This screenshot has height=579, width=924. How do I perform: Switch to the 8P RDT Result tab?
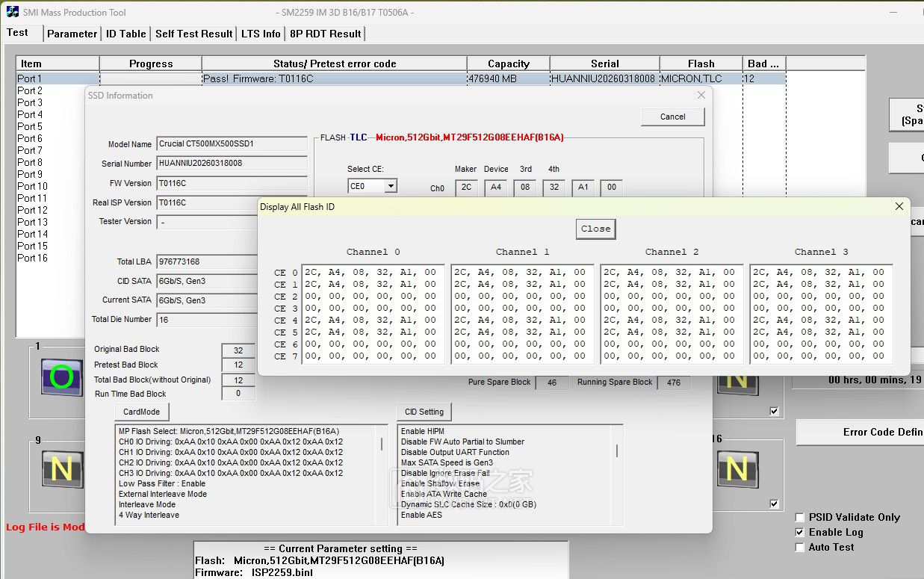point(325,34)
